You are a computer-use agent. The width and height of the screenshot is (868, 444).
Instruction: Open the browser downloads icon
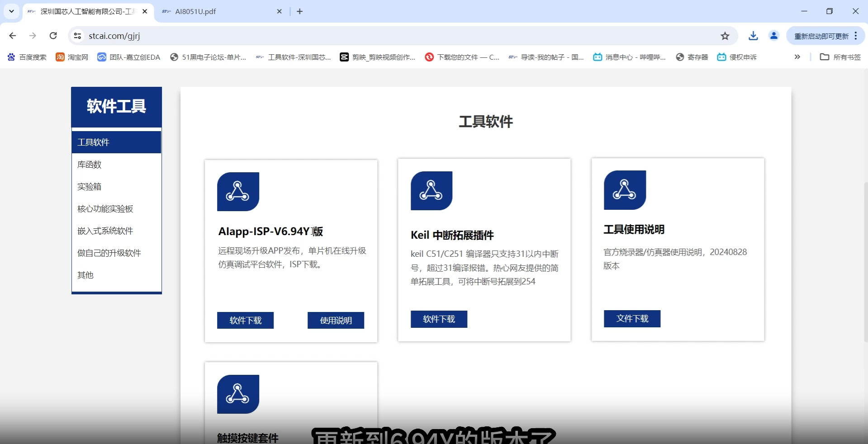pyautogui.click(x=753, y=36)
